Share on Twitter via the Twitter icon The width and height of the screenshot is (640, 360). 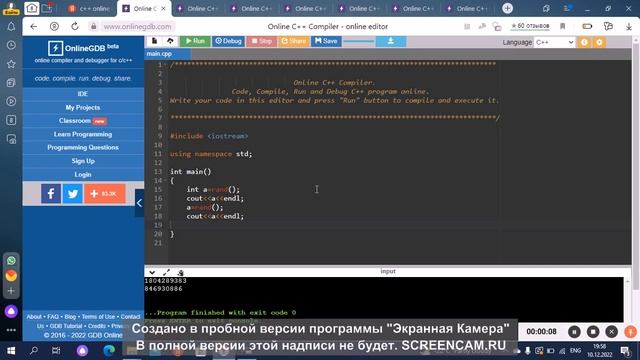pyautogui.click(x=73, y=193)
